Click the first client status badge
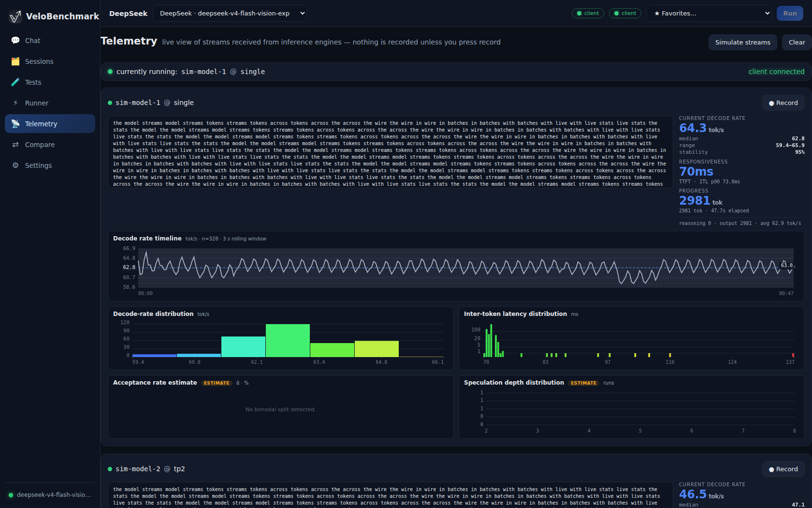This screenshot has height=508, width=812. click(588, 14)
